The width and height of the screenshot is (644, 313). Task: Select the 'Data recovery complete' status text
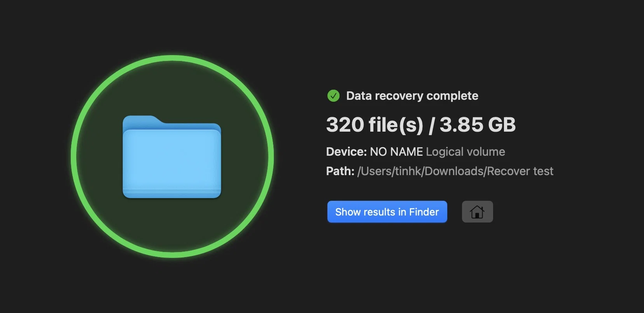(x=412, y=96)
